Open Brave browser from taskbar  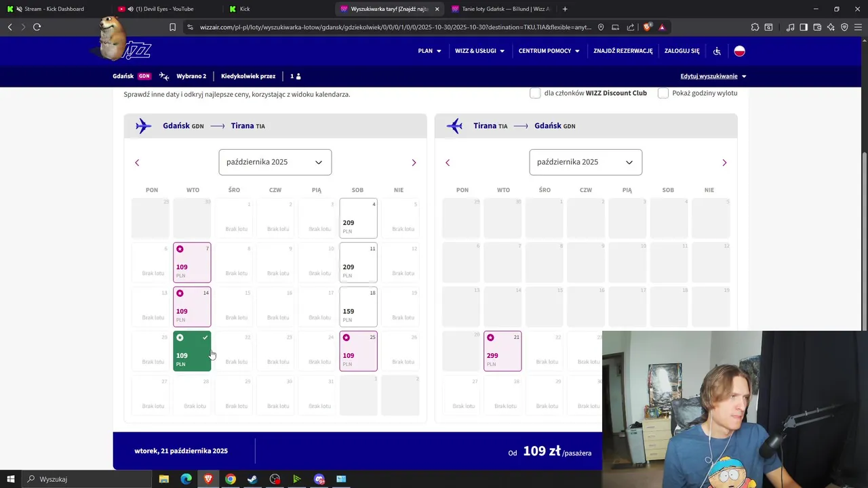coord(208,479)
